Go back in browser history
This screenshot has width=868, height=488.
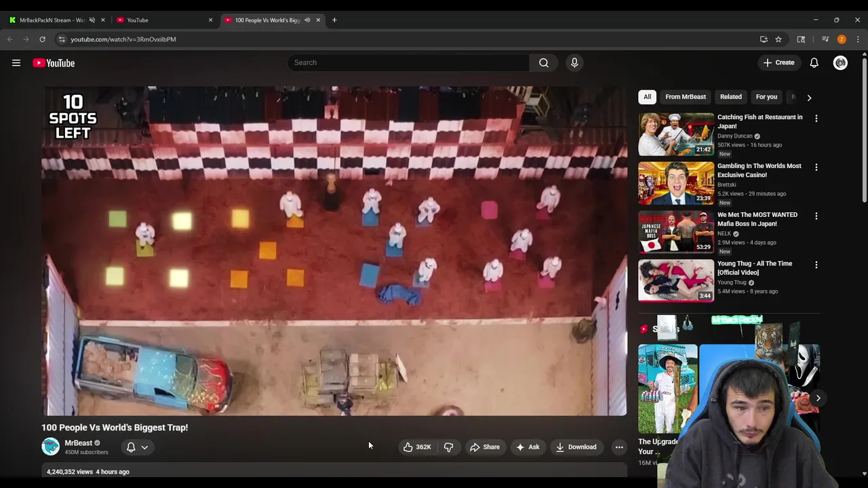point(10,39)
